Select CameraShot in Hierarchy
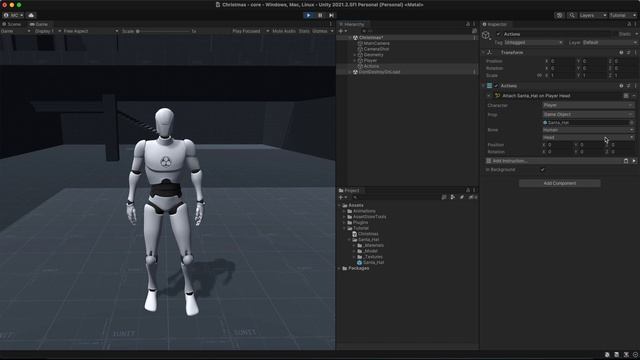The image size is (640, 360). (x=376, y=49)
